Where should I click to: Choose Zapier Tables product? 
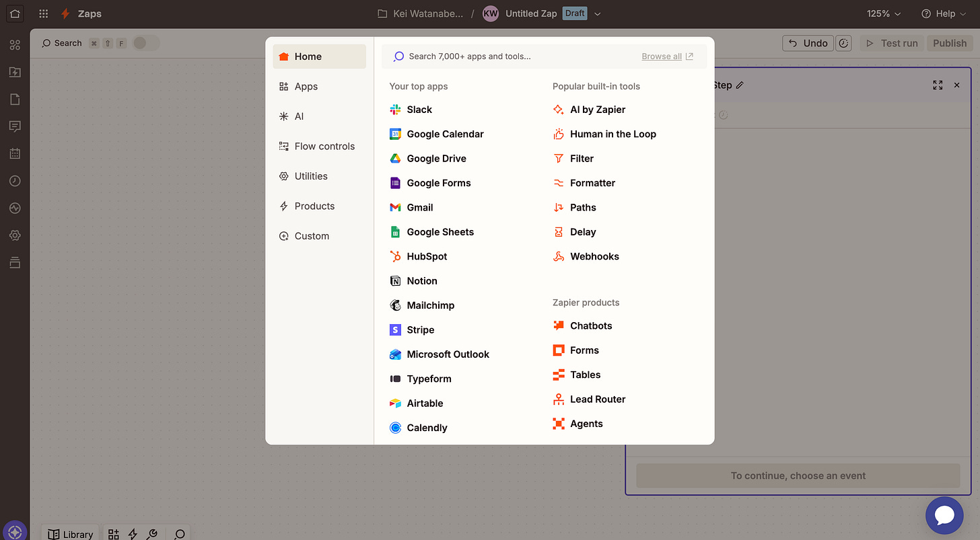tap(576, 375)
